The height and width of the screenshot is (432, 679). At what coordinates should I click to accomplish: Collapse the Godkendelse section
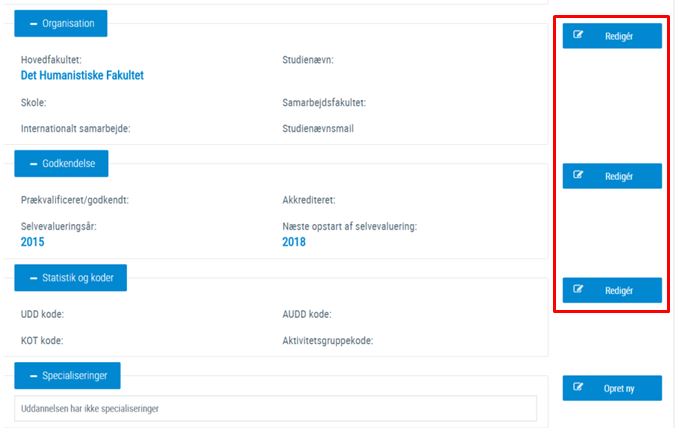[x=61, y=164]
